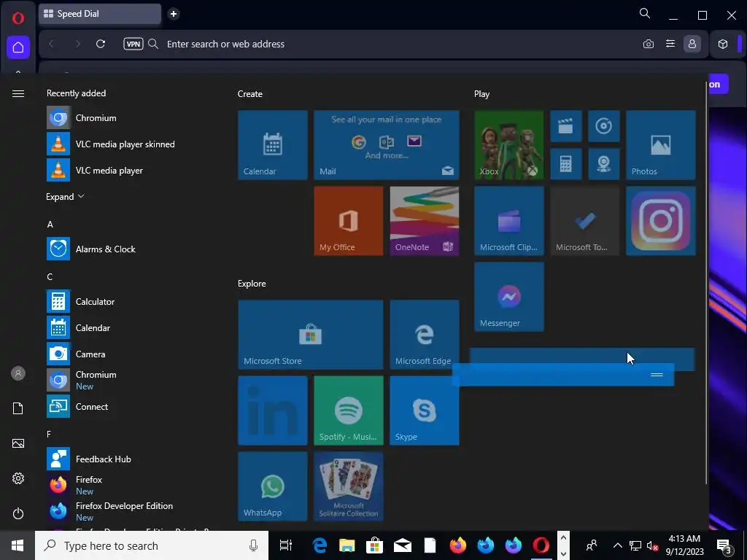This screenshot has width=747, height=560.
Task: Expand the Start menu hamburger
Action: [18, 94]
